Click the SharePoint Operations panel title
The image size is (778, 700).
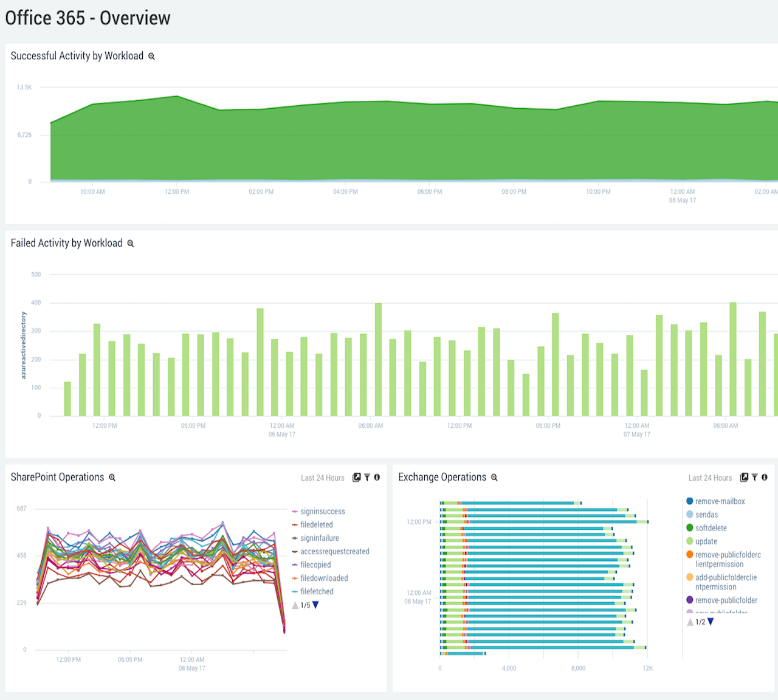tap(57, 477)
